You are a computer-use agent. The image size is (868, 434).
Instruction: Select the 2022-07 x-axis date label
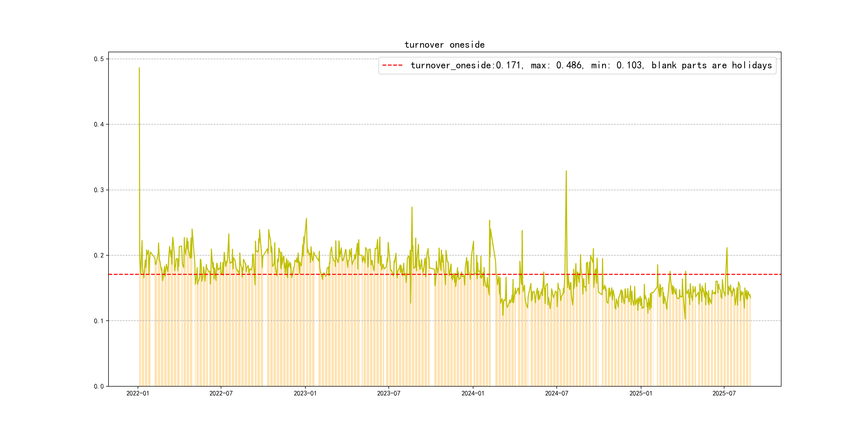(x=221, y=393)
